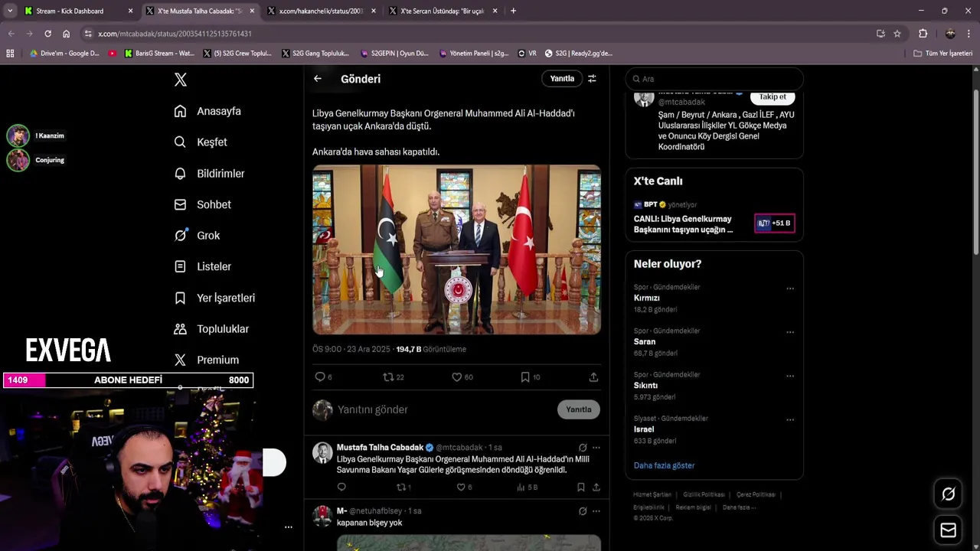Screen dimensions: 980x551
Task: Click Grok icon on Cabadak reply
Action: (x=583, y=447)
